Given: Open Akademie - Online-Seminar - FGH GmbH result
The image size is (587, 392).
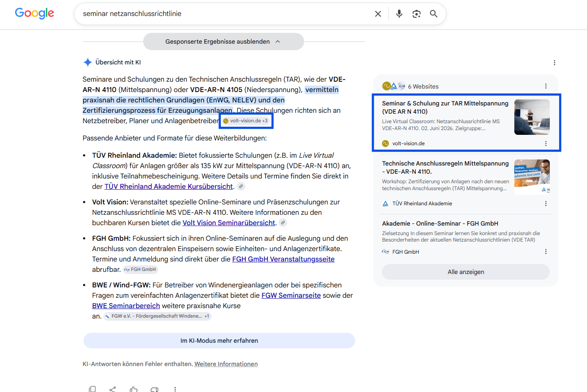Looking at the screenshot, I should pyautogui.click(x=440, y=223).
